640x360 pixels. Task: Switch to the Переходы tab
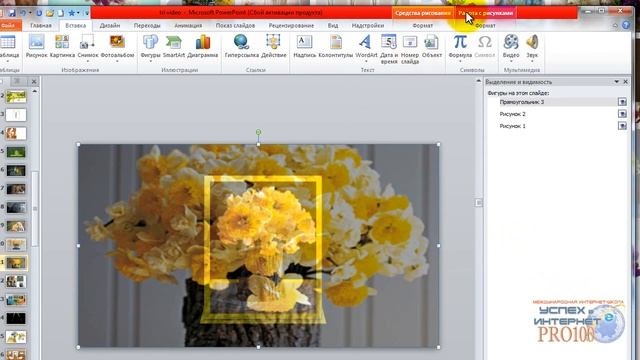pos(147,25)
